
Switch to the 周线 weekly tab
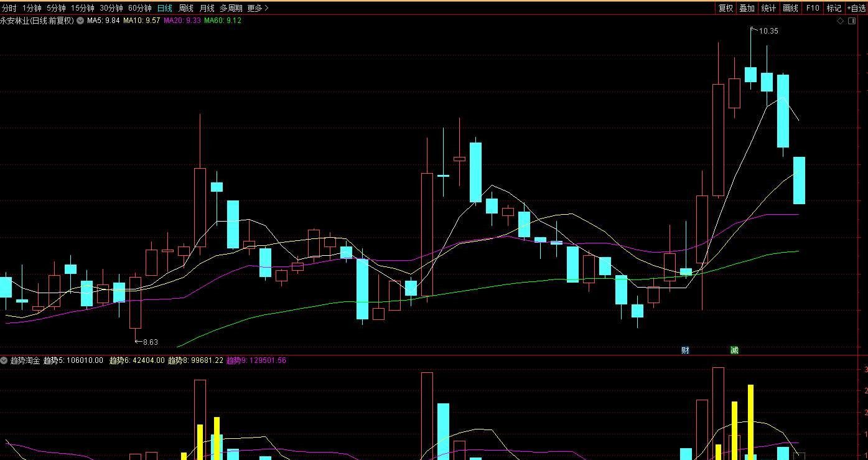[186, 8]
